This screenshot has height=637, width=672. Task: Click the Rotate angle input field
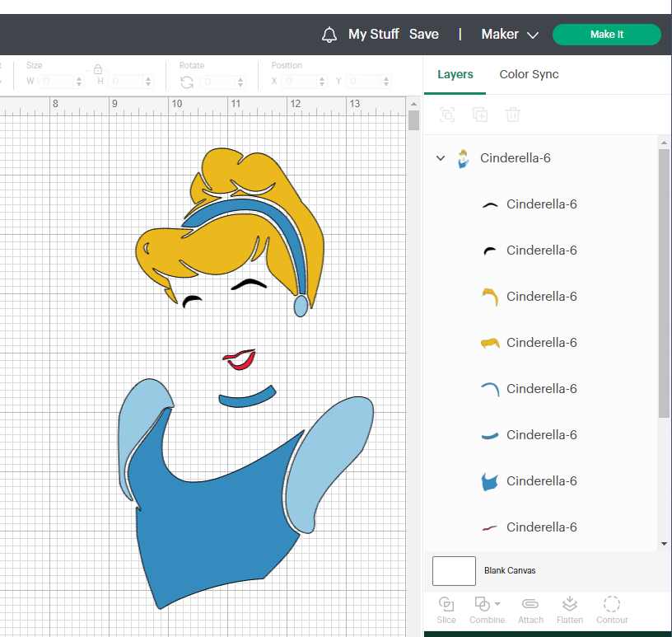click(217, 82)
